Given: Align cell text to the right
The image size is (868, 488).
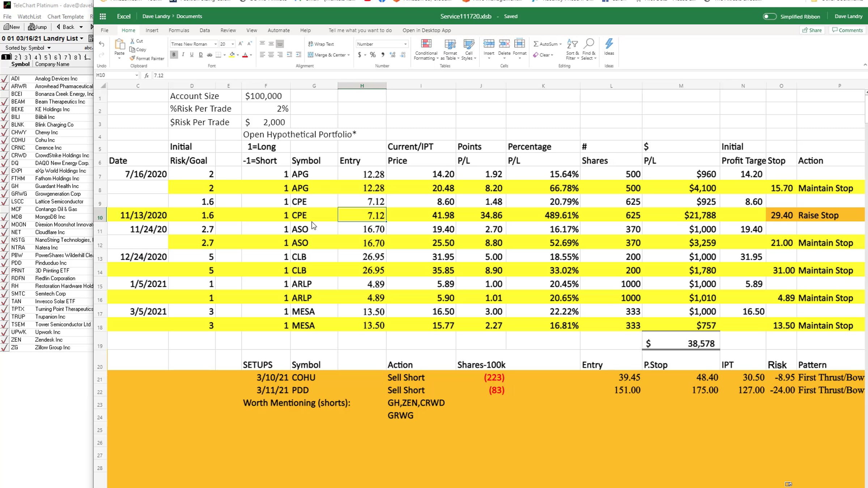Looking at the screenshot, I should (280, 55).
